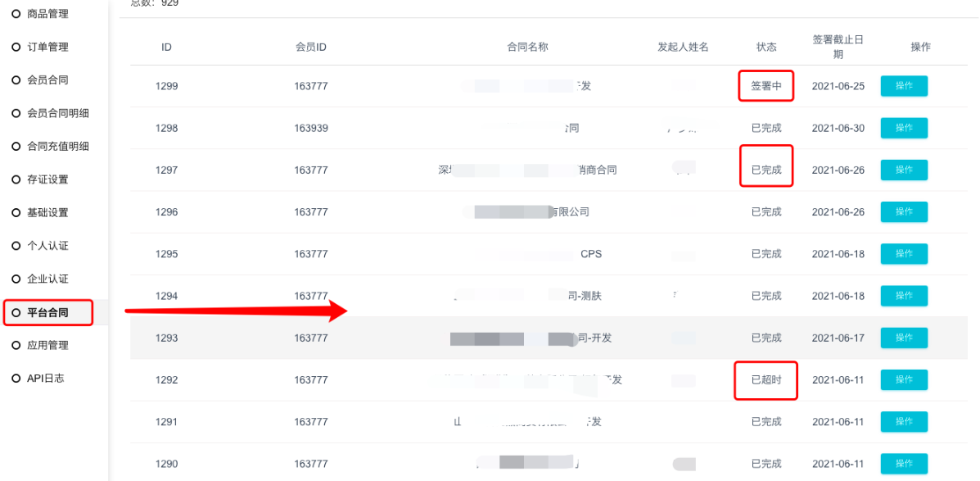Click circle icon beside API日志
This screenshot has height=481, width=980.
(x=16, y=379)
